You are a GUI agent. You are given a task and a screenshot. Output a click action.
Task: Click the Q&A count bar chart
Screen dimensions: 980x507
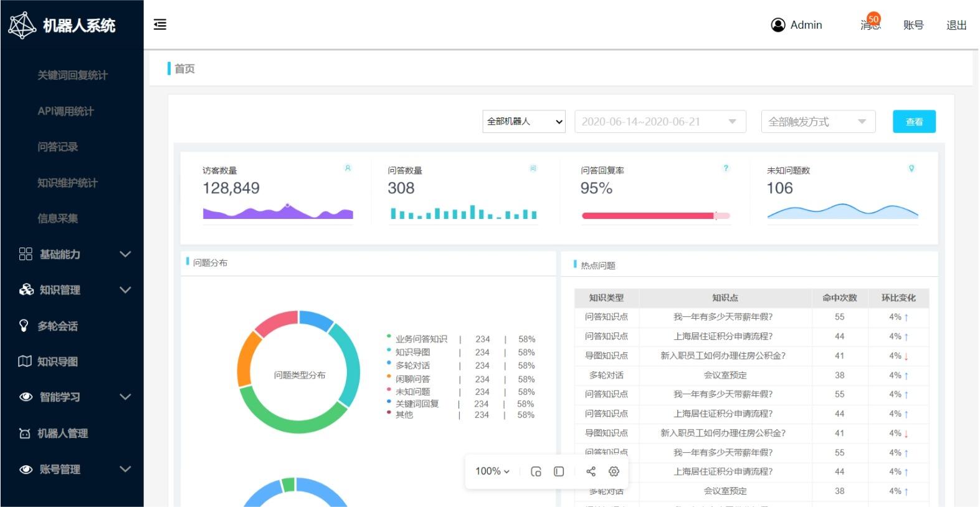click(464, 213)
